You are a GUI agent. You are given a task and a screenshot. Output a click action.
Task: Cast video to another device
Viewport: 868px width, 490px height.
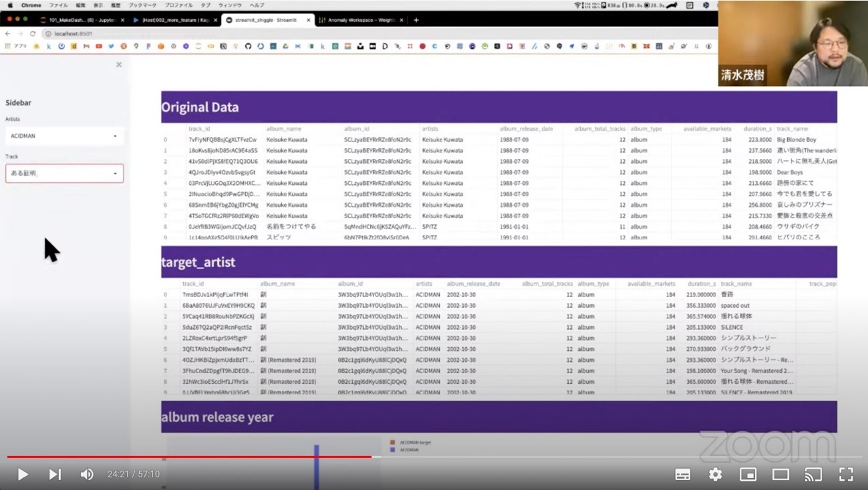coord(813,475)
